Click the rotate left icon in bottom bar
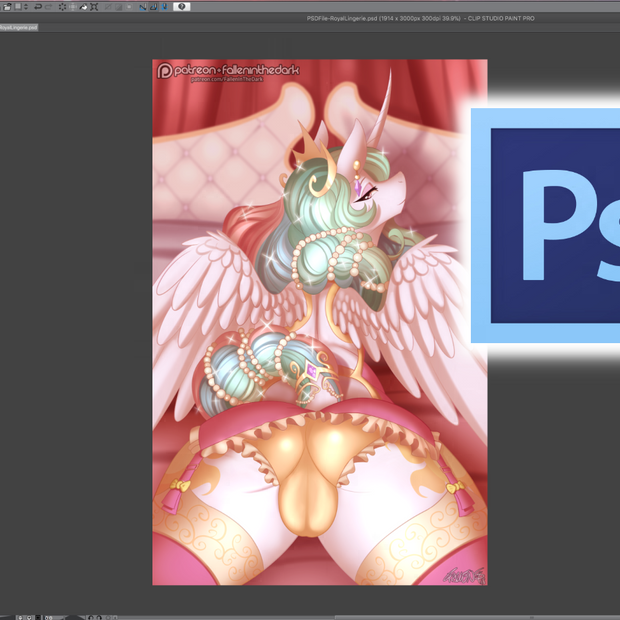 tap(91, 618)
